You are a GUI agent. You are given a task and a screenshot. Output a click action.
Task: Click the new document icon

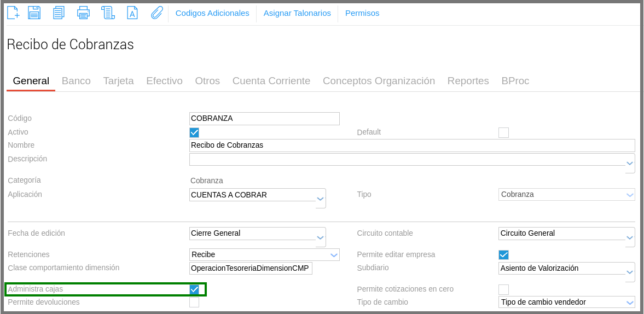pyautogui.click(x=13, y=13)
